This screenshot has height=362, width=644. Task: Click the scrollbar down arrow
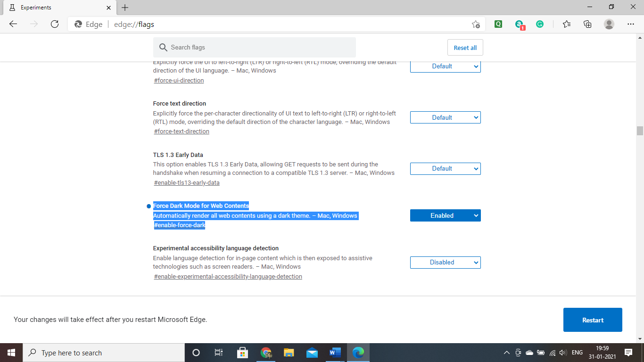[640, 339]
